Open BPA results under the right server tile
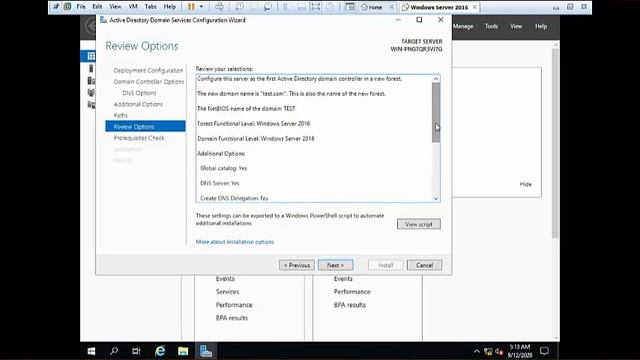 (x=350, y=305)
